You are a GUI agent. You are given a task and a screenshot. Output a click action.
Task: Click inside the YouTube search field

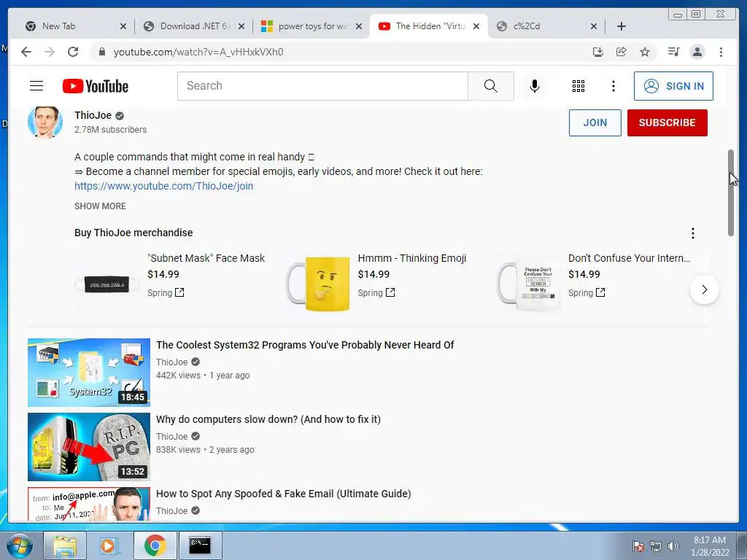[x=322, y=86]
